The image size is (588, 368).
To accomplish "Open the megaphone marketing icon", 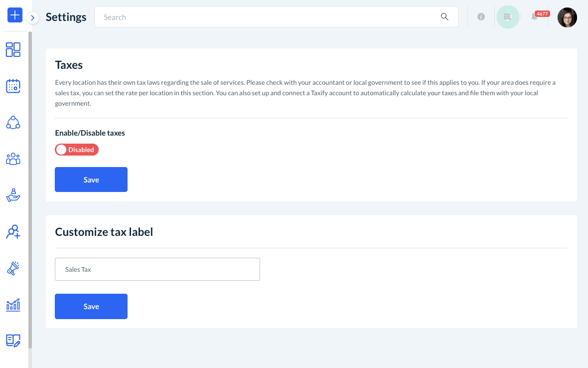I will pyautogui.click(x=13, y=268).
